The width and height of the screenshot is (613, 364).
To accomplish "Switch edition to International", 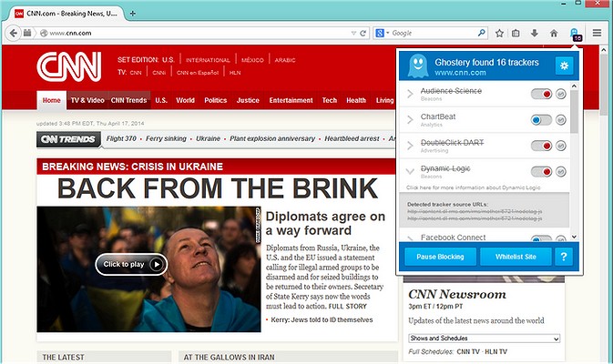I will pos(208,60).
